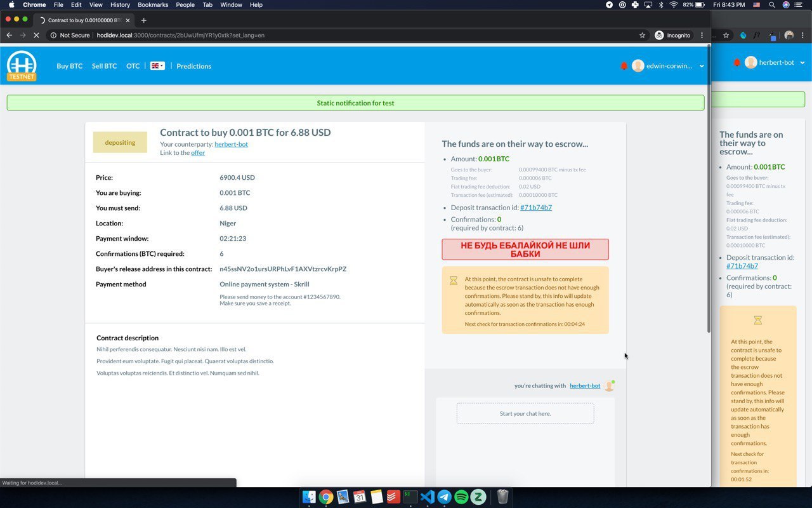Click the Online payment system - Skrill text
The image size is (812, 508).
(265, 284)
